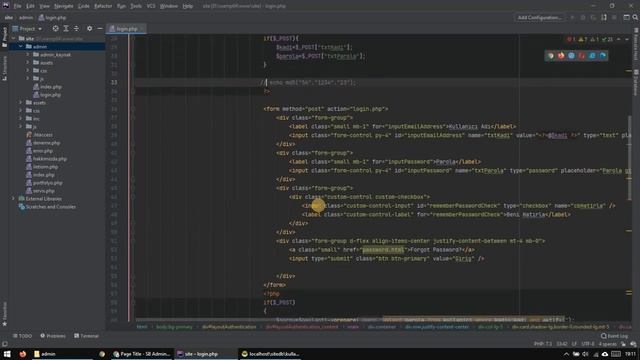Open portfolyo.php in the project tree

click(x=44, y=183)
